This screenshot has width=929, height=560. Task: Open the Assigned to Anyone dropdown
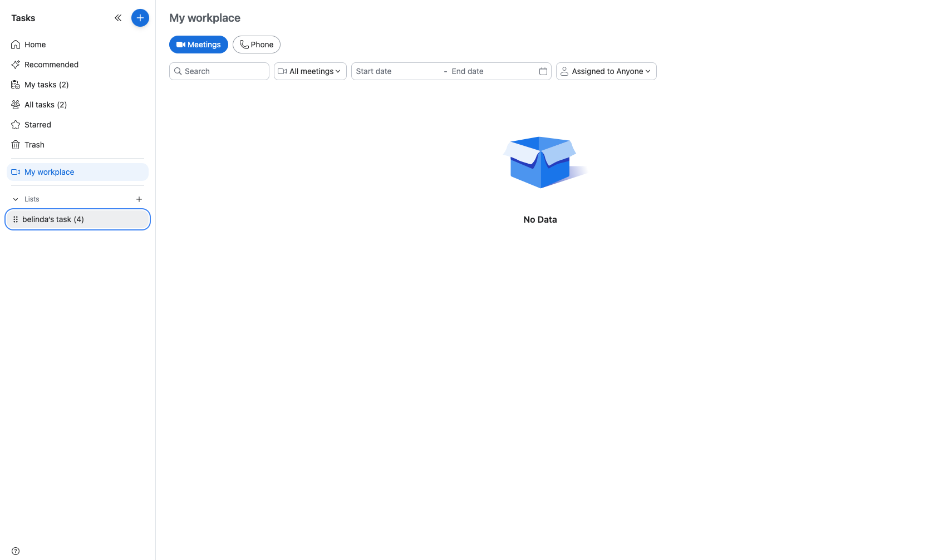coord(606,71)
